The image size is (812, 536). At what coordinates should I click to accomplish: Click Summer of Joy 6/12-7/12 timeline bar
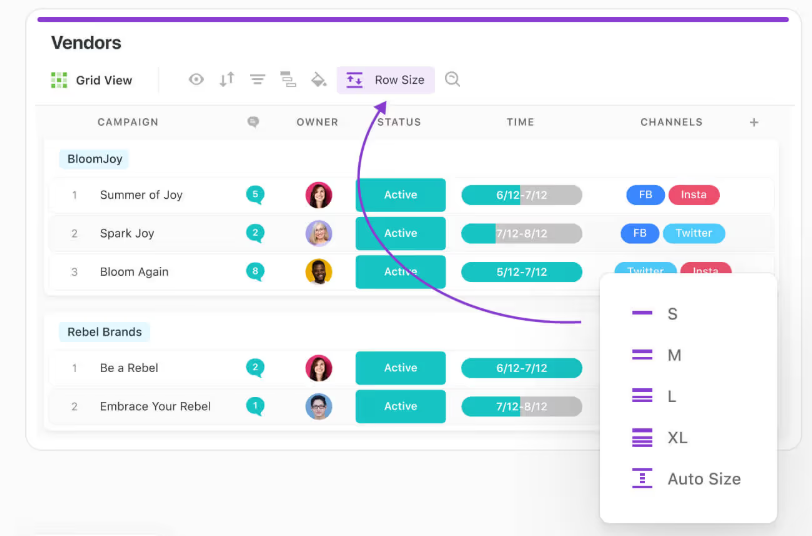521,195
